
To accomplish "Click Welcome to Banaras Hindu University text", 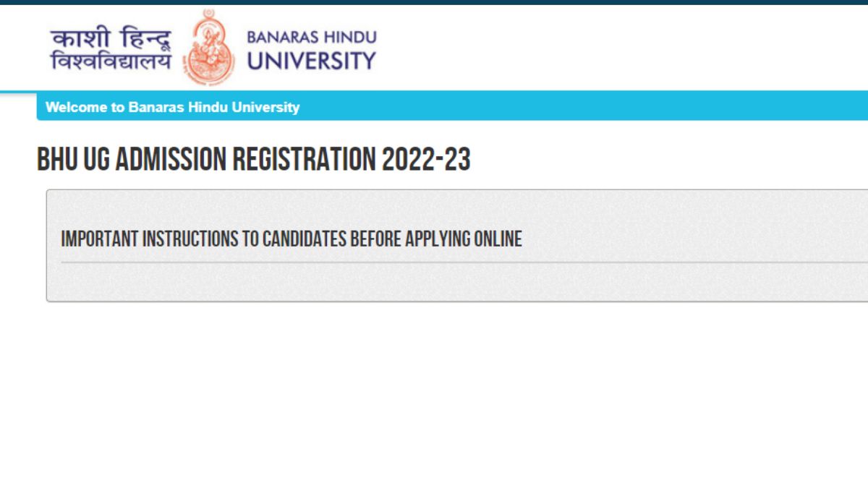I will (172, 108).
